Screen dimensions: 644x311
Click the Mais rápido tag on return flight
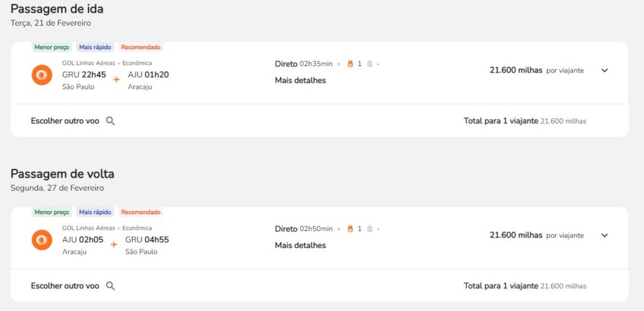[x=95, y=212]
